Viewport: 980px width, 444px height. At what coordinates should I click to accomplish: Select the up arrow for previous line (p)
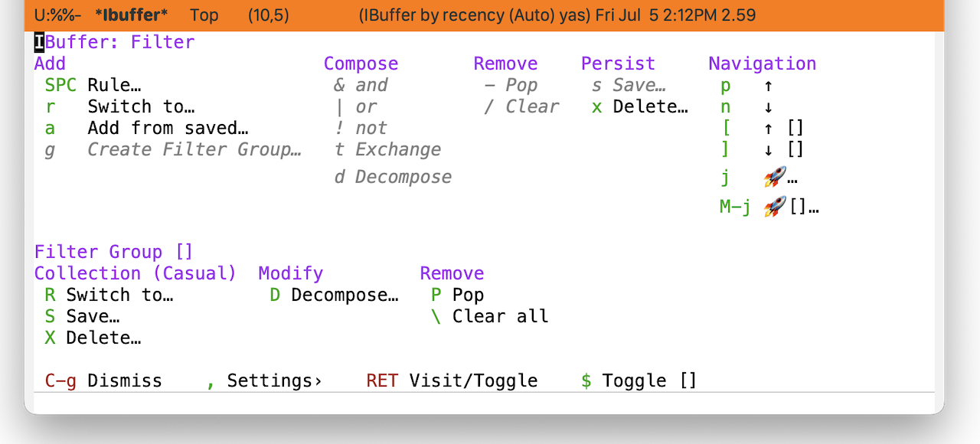coord(768,86)
